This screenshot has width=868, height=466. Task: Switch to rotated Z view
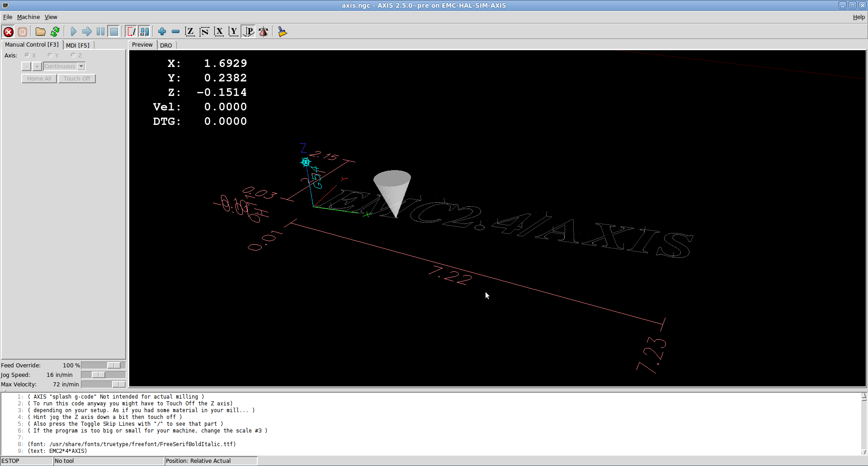(x=204, y=32)
